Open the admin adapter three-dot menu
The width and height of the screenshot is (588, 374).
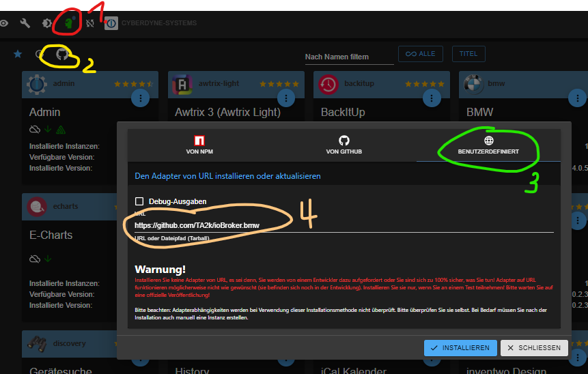tap(140, 98)
